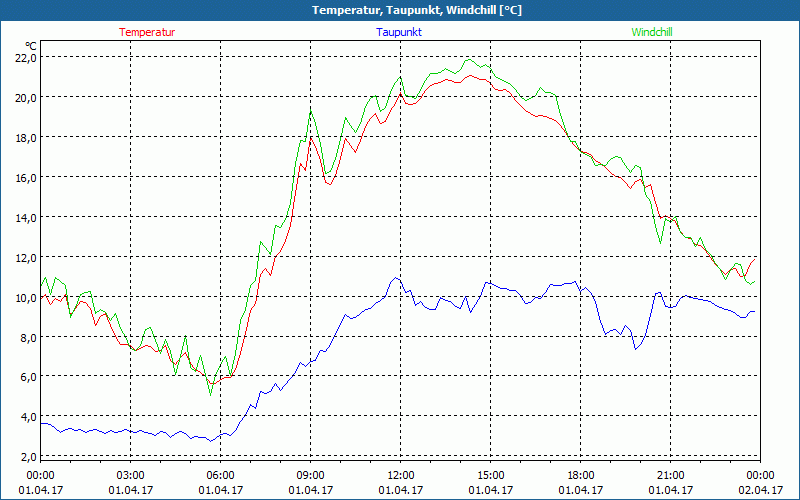Click the 21:00 time axis label
The width and height of the screenshot is (800, 500).
(670, 476)
